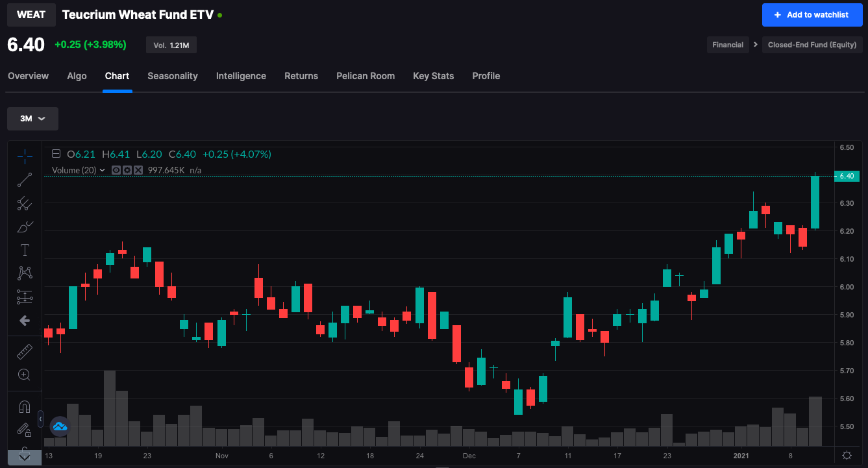
Task: Select the trend line drawing tool
Action: [x=25, y=180]
